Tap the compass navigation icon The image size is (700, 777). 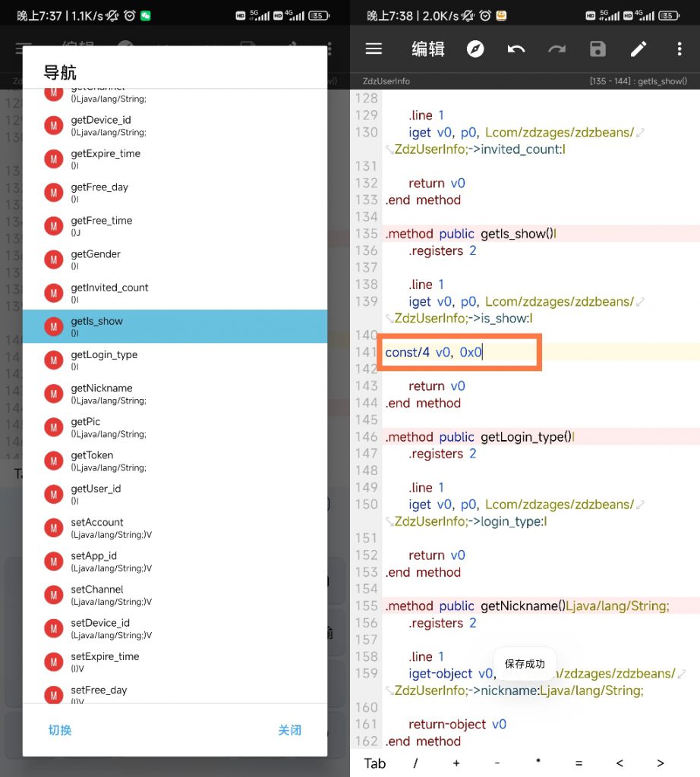[x=475, y=49]
